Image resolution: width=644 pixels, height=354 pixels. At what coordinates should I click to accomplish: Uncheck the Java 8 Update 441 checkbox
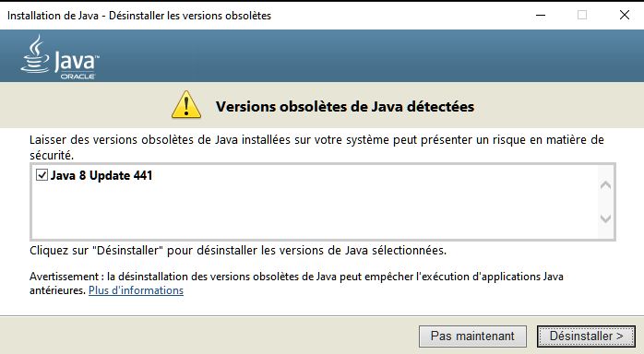point(42,175)
